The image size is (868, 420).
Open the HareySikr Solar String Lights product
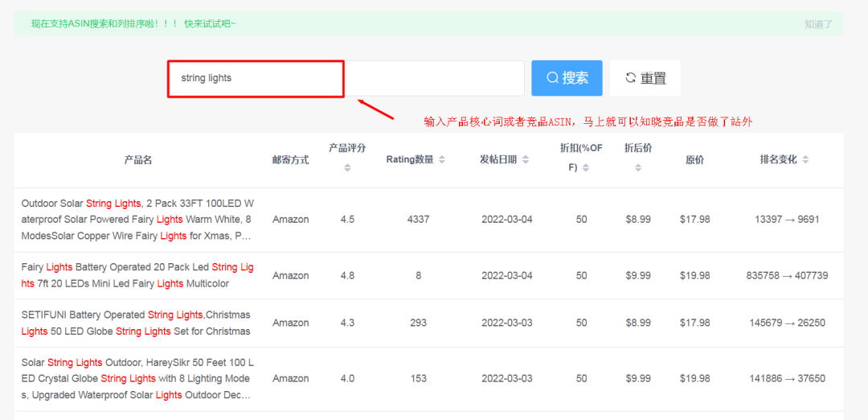coord(138,378)
